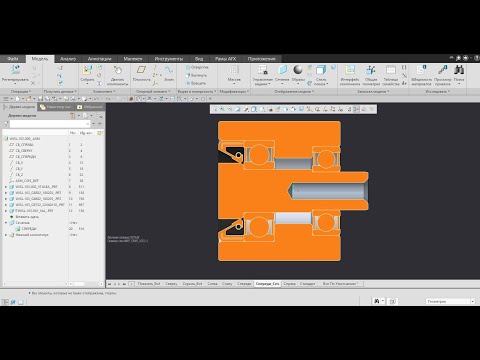Click the Refit icon in graphics toolbar
This screenshot has height=360, width=480.
click(x=215, y=109)
